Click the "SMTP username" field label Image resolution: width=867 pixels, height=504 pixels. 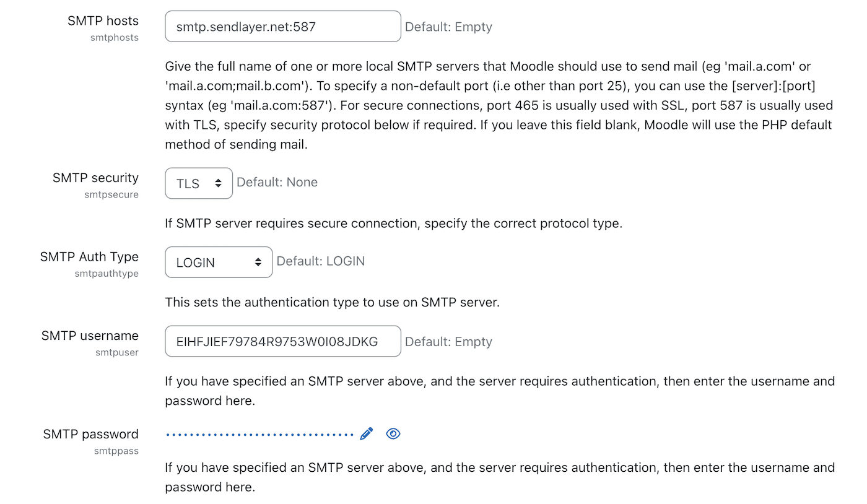(x=90, y=336)
